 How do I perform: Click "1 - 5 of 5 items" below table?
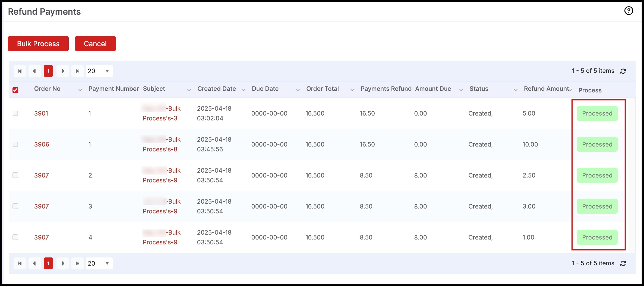[x=593, y=263]
